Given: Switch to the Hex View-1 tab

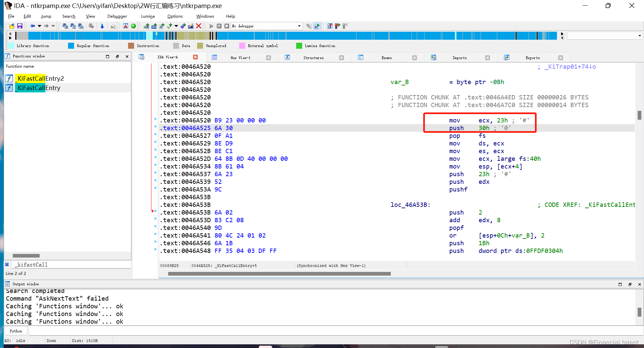Looking at the screenshot, I should pyautogui.click(x=240, y=58).
